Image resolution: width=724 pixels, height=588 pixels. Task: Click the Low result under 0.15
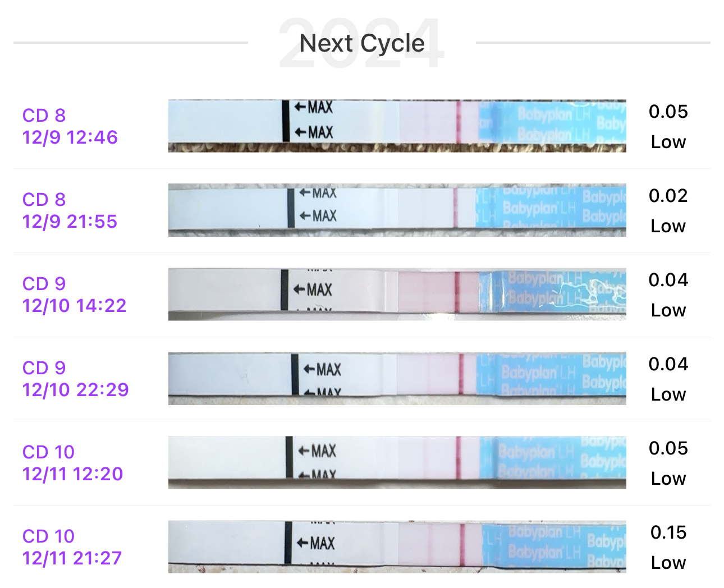[x=668, y=563]
